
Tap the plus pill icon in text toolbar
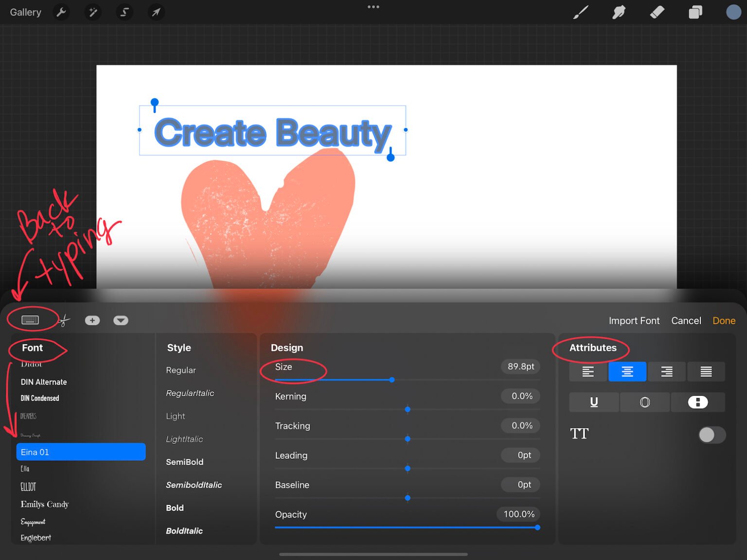point(92,320)
